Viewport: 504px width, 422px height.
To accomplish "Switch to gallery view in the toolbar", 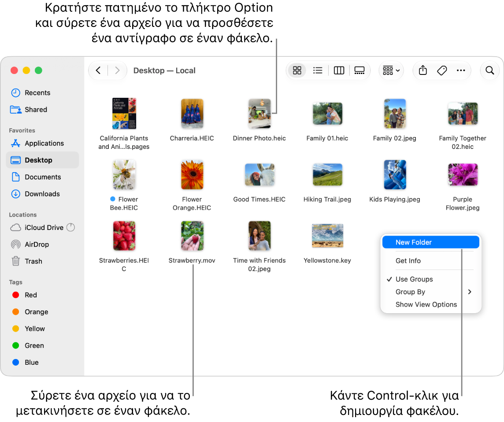I will [359, 70].
